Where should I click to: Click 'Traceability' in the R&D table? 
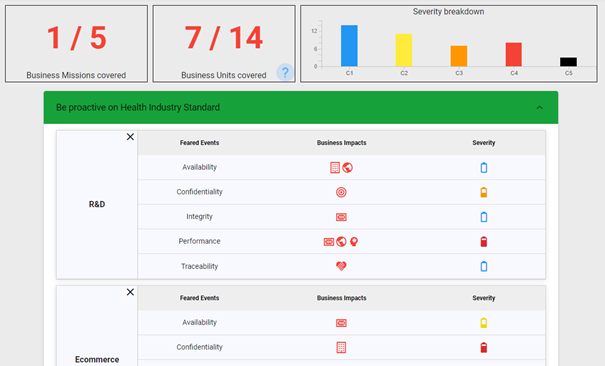tap(199, 266)
